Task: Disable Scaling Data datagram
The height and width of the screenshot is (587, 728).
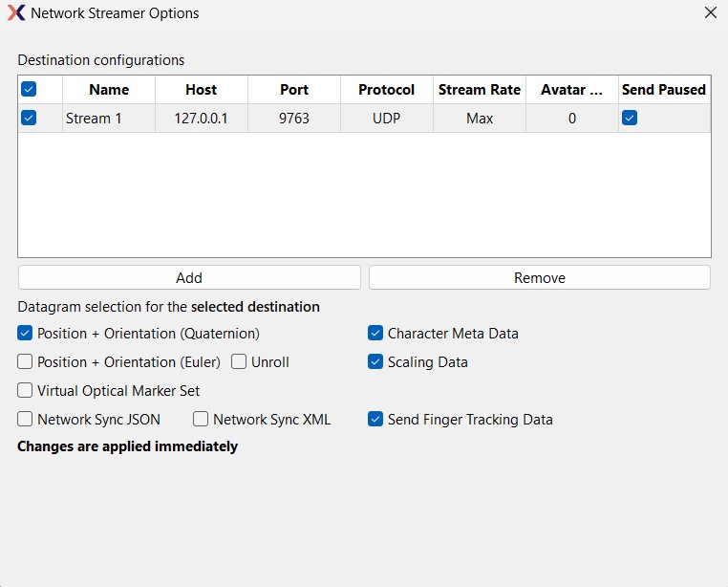Action: pyautogui.click(x=375, y=362)
